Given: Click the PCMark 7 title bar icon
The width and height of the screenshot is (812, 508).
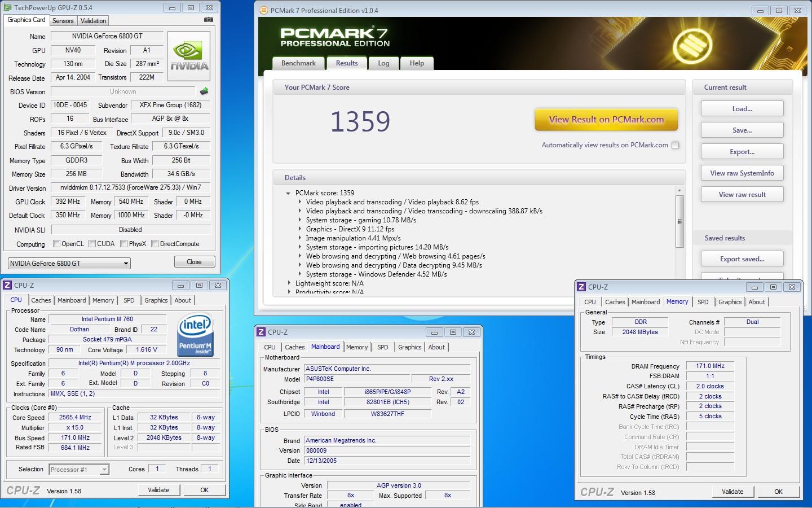Looking at the screenshot, I should (x=264, y=10).
